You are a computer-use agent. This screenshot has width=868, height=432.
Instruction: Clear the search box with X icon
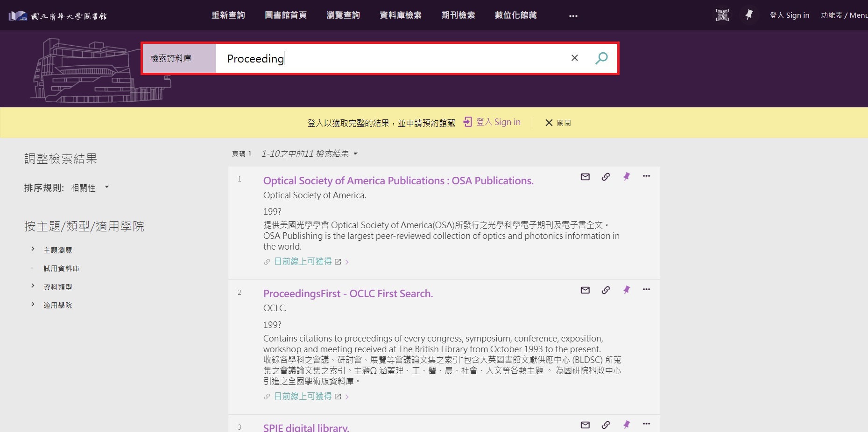(x=574, y=58)
